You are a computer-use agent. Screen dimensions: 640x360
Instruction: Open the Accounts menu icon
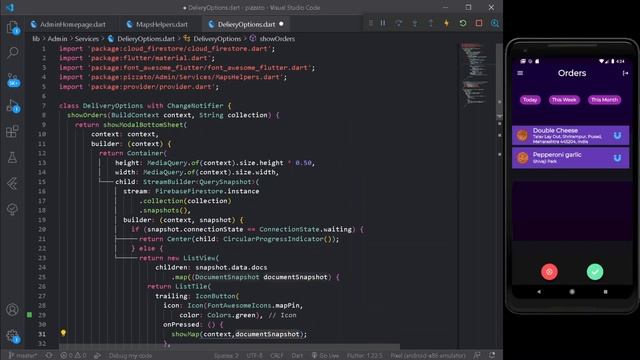[x=13, y=310]
